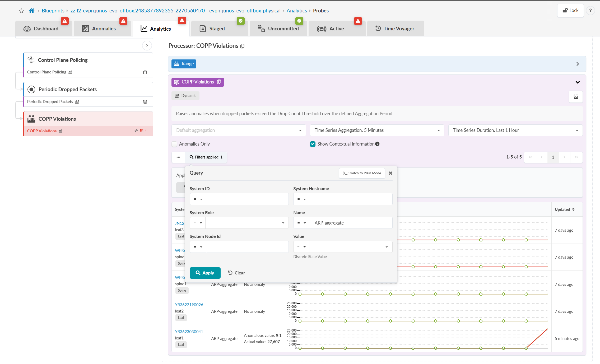Click the Control Plane Policing processor icon
Screen dimensions: 600x364
coord(31,60)
